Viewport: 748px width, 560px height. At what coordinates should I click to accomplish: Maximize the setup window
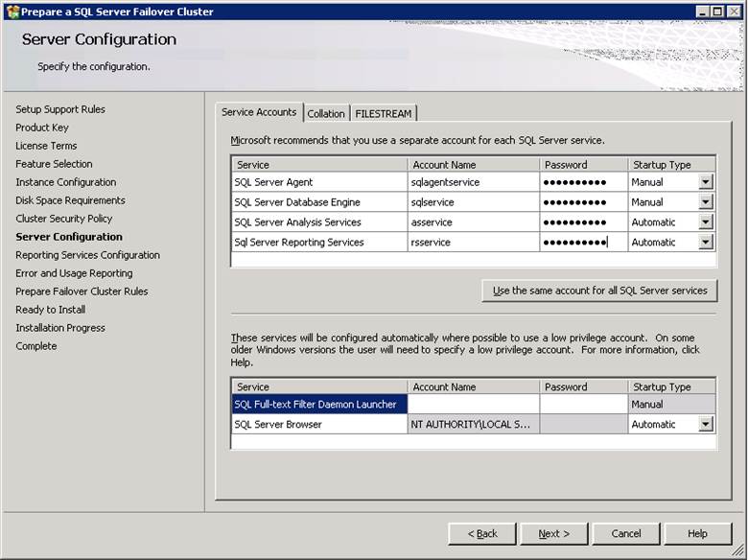click(x=717, y=12)
